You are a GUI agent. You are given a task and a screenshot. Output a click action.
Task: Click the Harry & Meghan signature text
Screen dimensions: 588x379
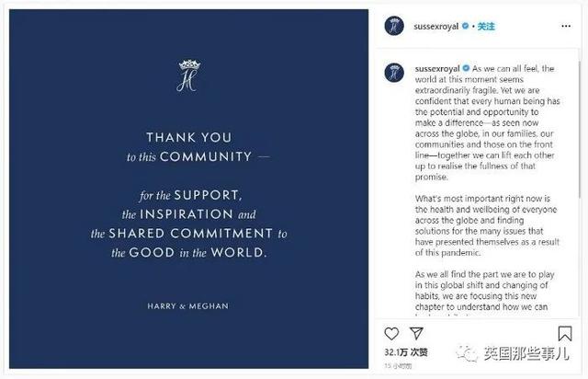(187, 306)
